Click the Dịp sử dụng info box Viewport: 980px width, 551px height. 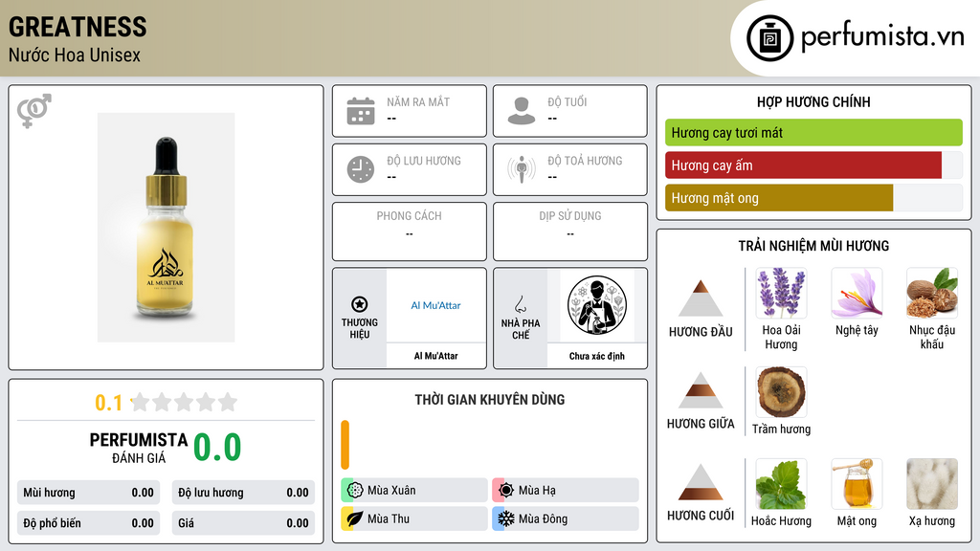570,231
